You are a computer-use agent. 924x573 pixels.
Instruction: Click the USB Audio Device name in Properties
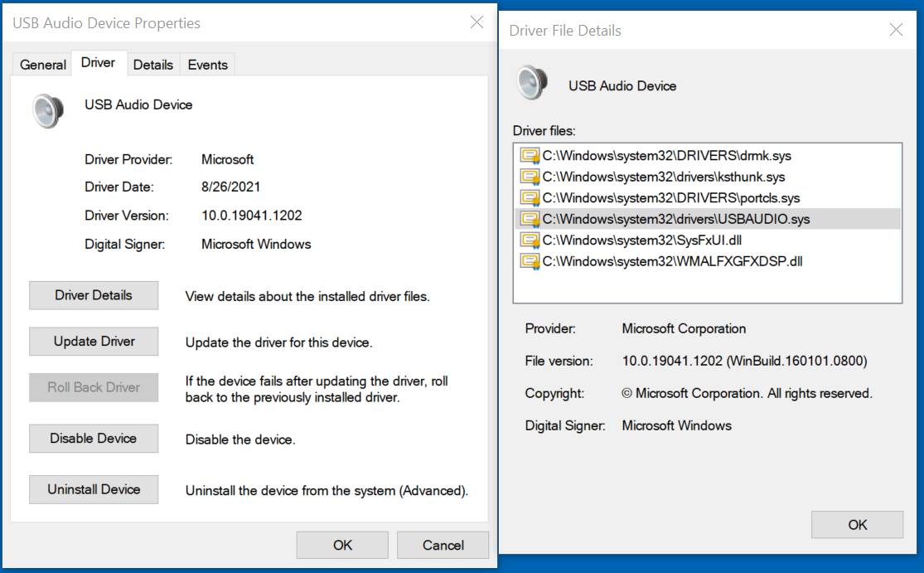(x=138, y=105)
